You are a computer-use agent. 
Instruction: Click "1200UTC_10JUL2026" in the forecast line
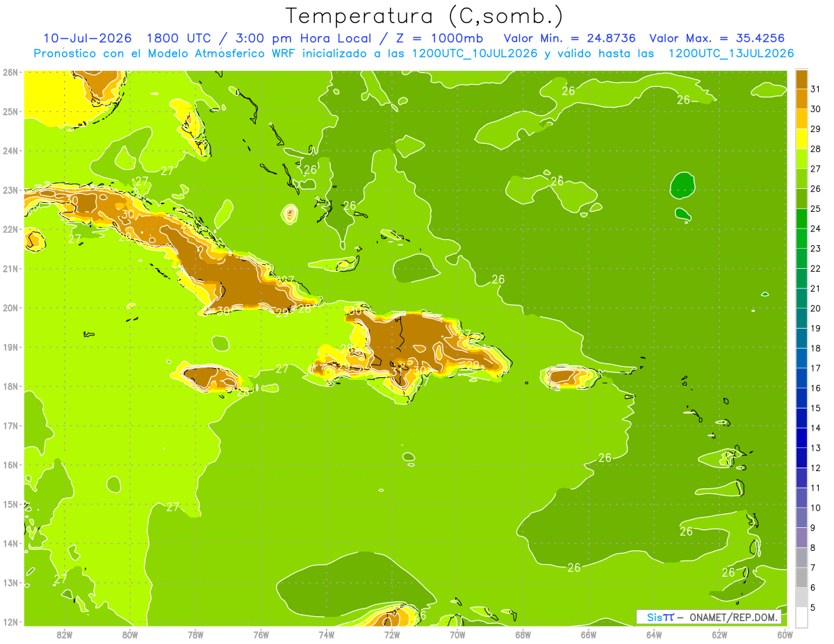tap(475, 53)
